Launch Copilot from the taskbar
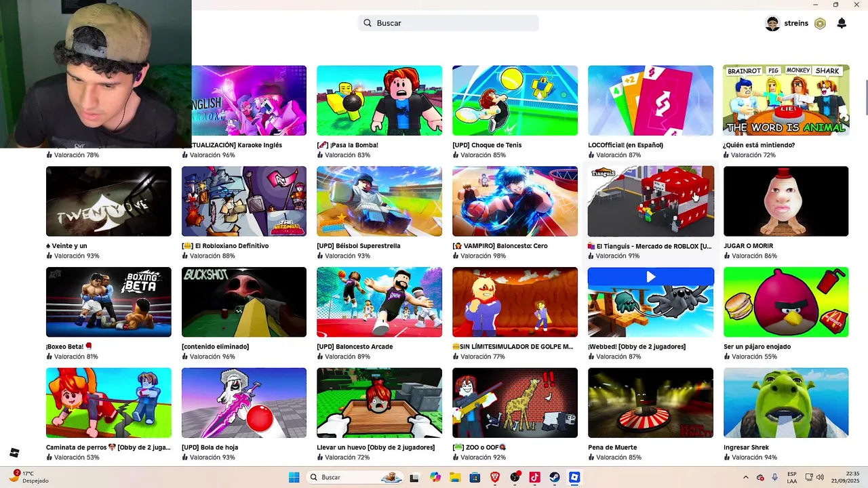868x488 pixels. (435, 477)
